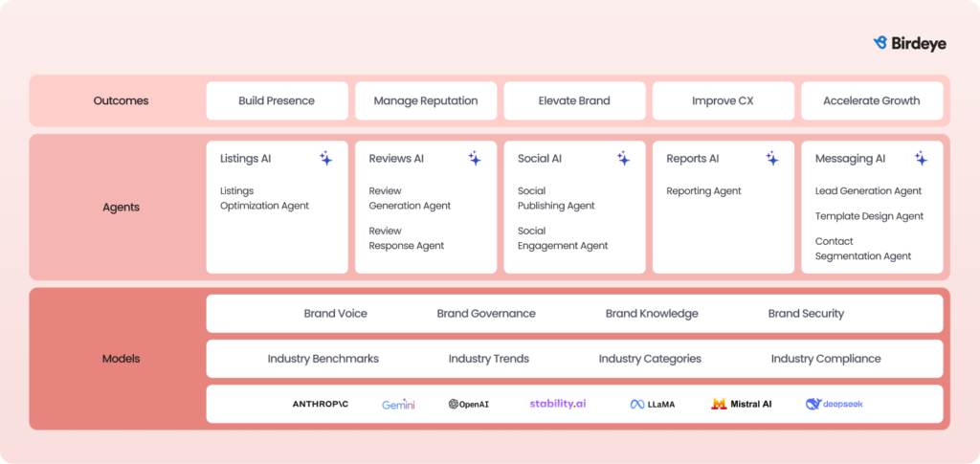This screenshot has width=980, height=464.
Task: Select the Agents row label
Action: 121,207
